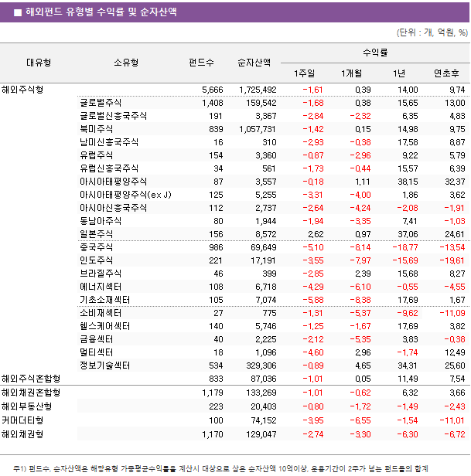
Task: Click the 금융섹터 row label
Action: tap(97, 339)
